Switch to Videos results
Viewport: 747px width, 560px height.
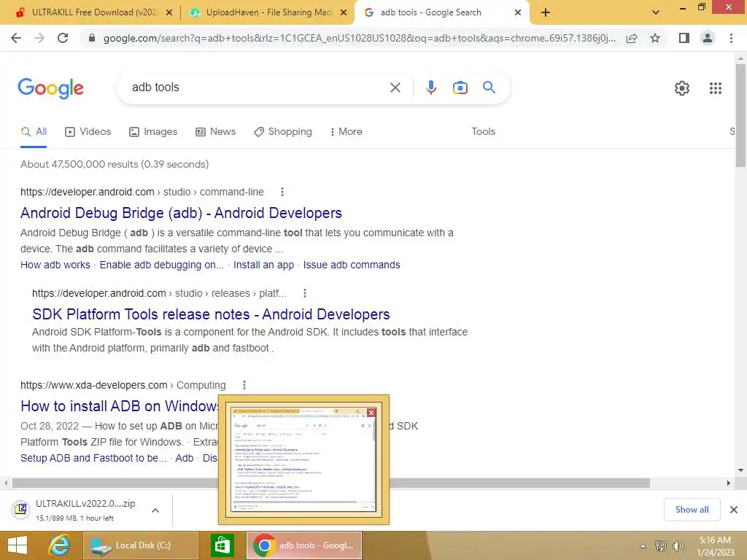point(88,132)
